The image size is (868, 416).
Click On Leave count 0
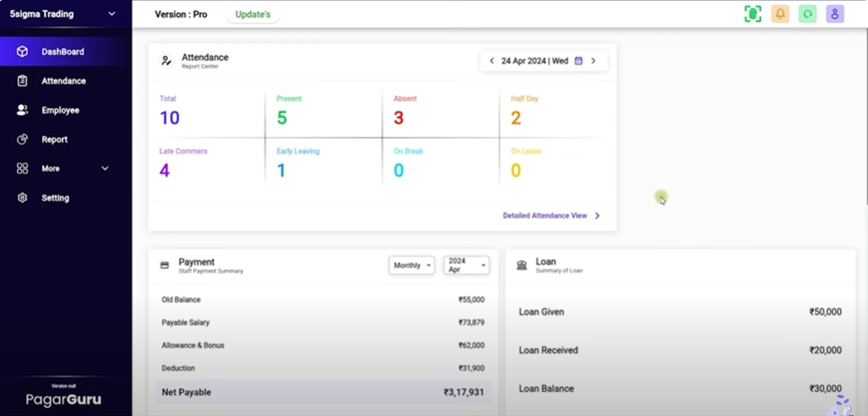(515, 170)
